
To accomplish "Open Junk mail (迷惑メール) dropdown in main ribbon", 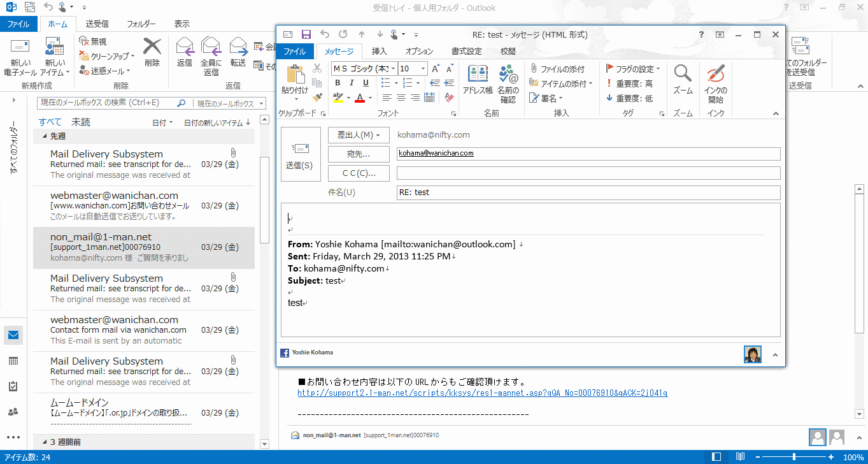I will [105, 71].
